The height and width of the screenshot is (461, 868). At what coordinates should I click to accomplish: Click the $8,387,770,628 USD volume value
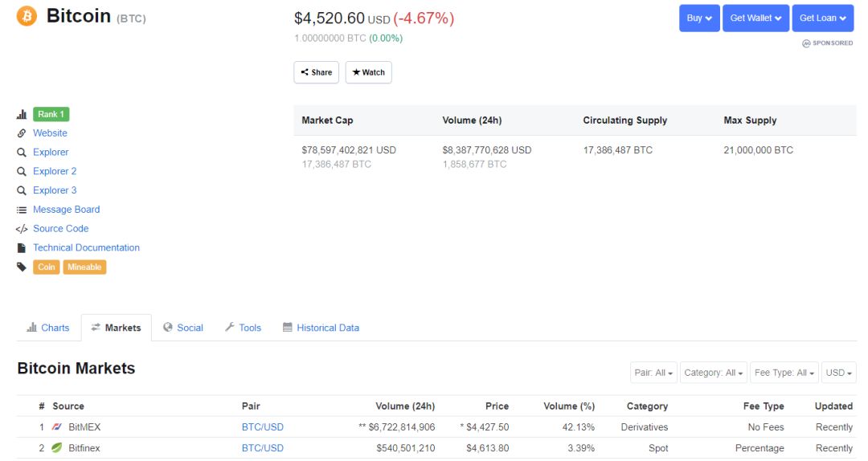pyautogui.click(x=486, y=150)
